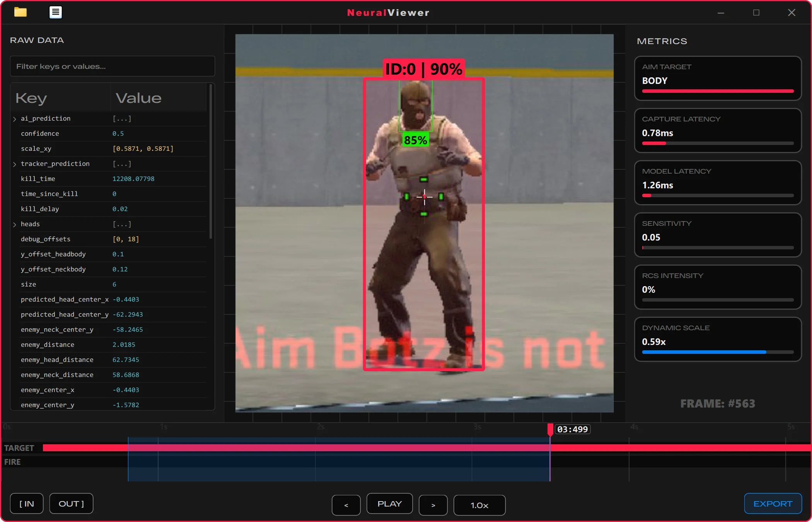
Task: Select the Aim Target BODY card
Action: pos(718,78)
